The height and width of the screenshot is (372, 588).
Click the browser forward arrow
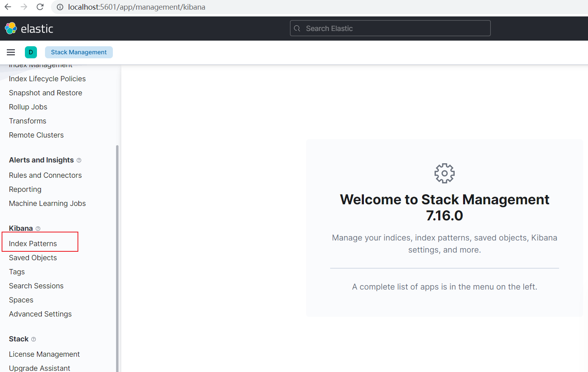coord(24,7)
